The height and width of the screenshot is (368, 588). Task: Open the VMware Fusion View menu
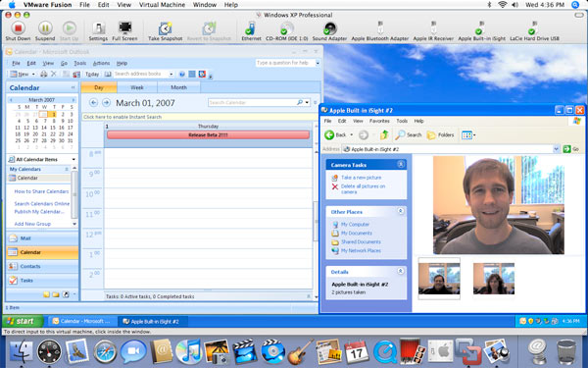point(123,5)
